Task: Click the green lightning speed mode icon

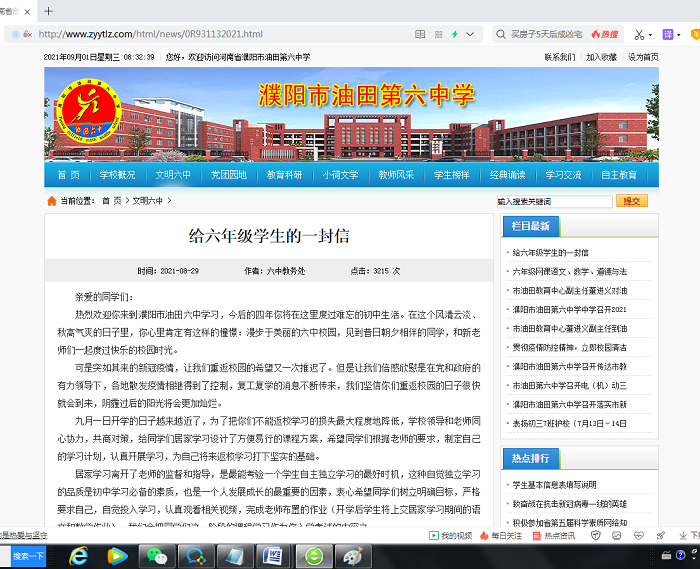Action: (454, 34)
